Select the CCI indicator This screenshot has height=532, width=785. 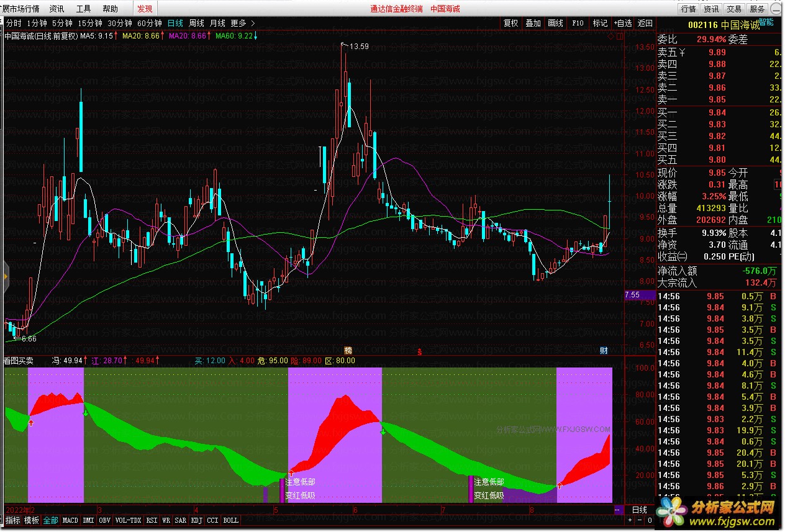(x=213, y=520)
